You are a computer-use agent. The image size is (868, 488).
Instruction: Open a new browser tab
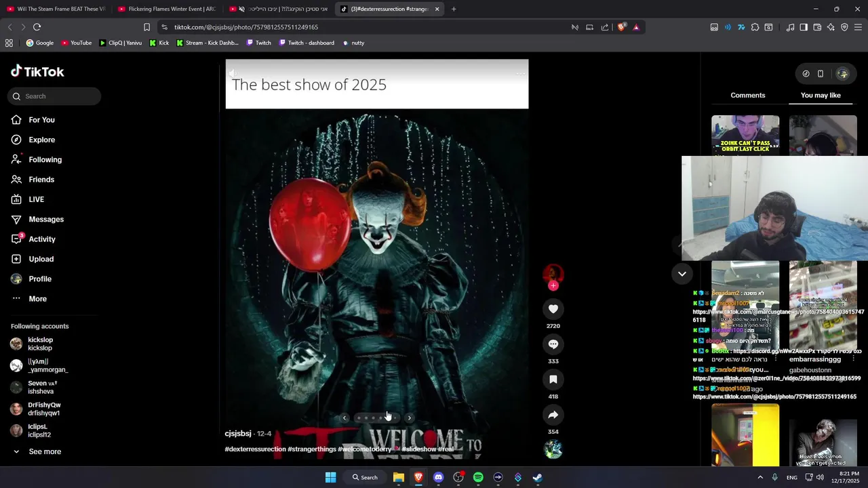454,9
